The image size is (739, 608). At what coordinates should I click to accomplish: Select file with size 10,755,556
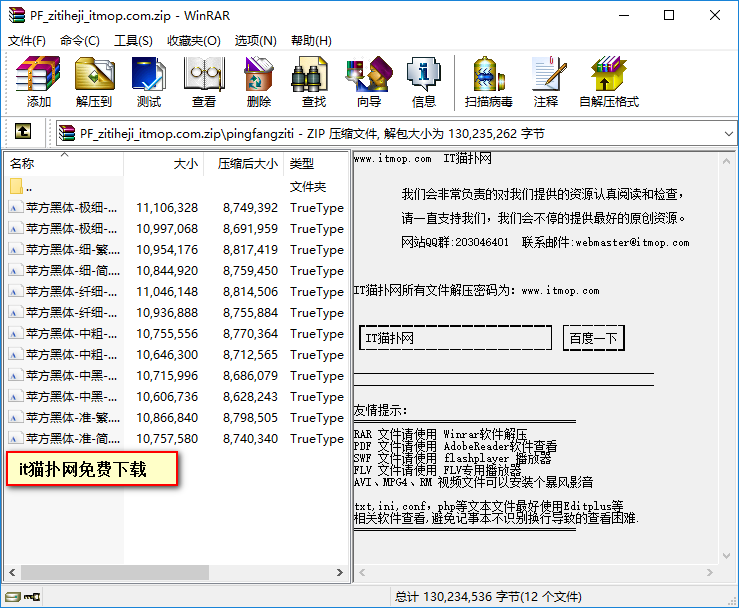pos(176,334)
